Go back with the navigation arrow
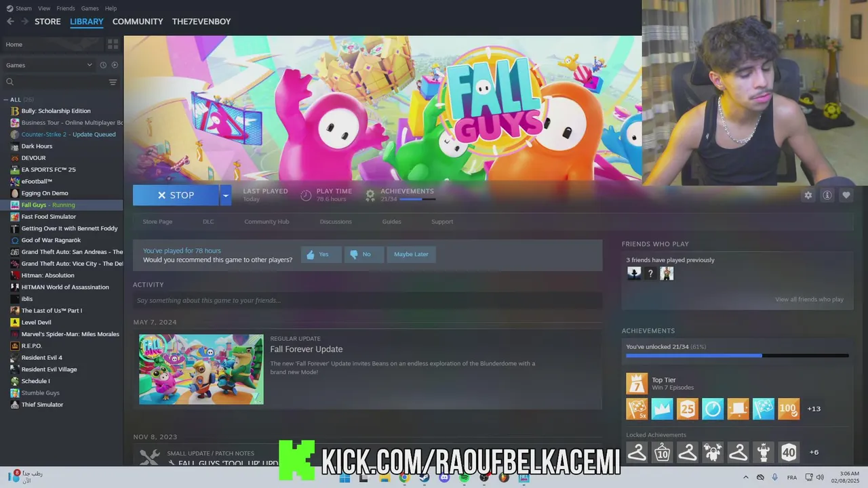This screenshot has width=868, height=488. click(10, 22)
